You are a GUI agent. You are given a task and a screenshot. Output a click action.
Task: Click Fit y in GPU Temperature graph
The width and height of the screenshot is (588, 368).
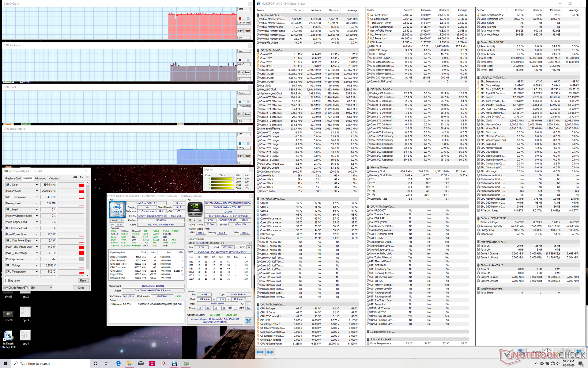[x=240, y=156]
